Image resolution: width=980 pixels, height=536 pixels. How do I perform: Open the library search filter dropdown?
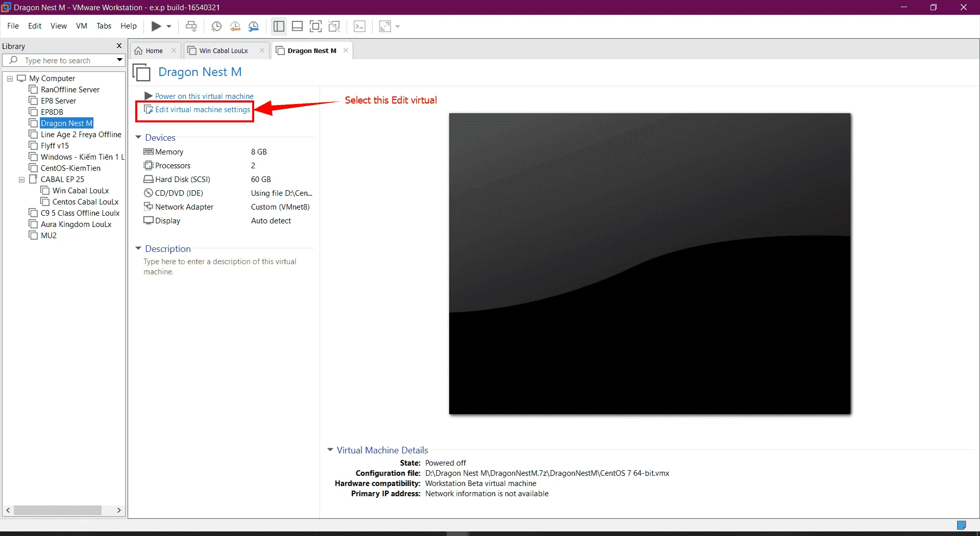coord(119,60)
